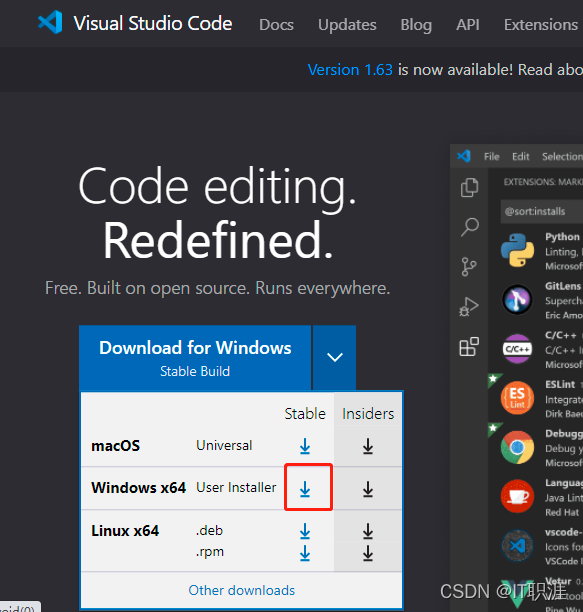
Task: Open Run and Debug icon in activity bar
Action: [x=469, y=307]
